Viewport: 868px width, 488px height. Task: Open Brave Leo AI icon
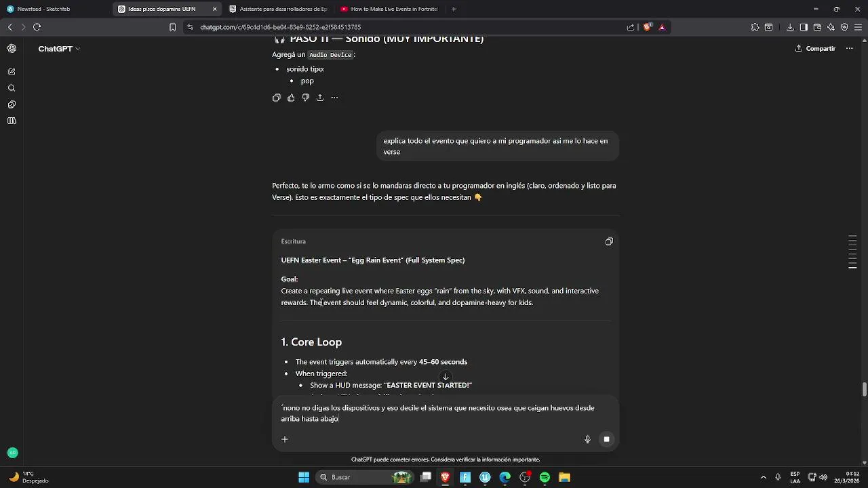831,27
